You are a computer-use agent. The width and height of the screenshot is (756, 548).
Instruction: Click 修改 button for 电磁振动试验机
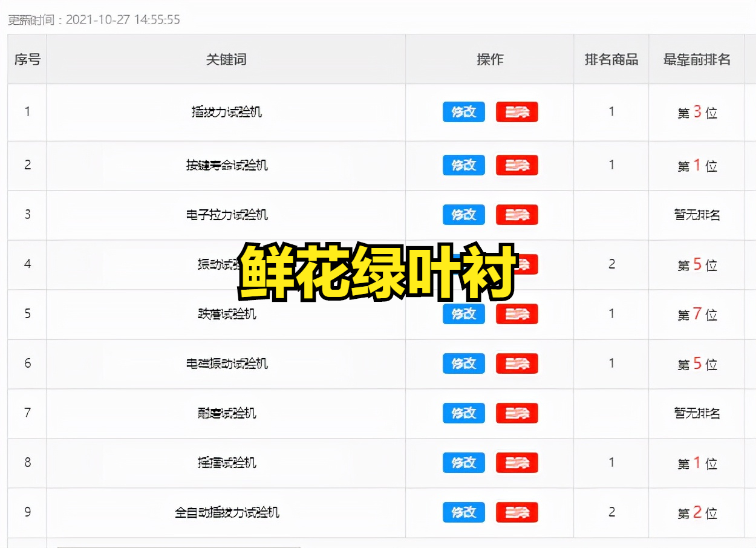click(x=463, y=364)
